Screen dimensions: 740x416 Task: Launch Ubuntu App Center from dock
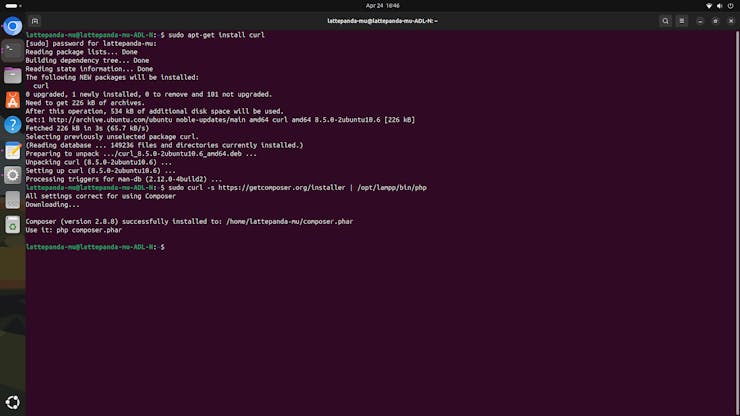tap(13, 100)
